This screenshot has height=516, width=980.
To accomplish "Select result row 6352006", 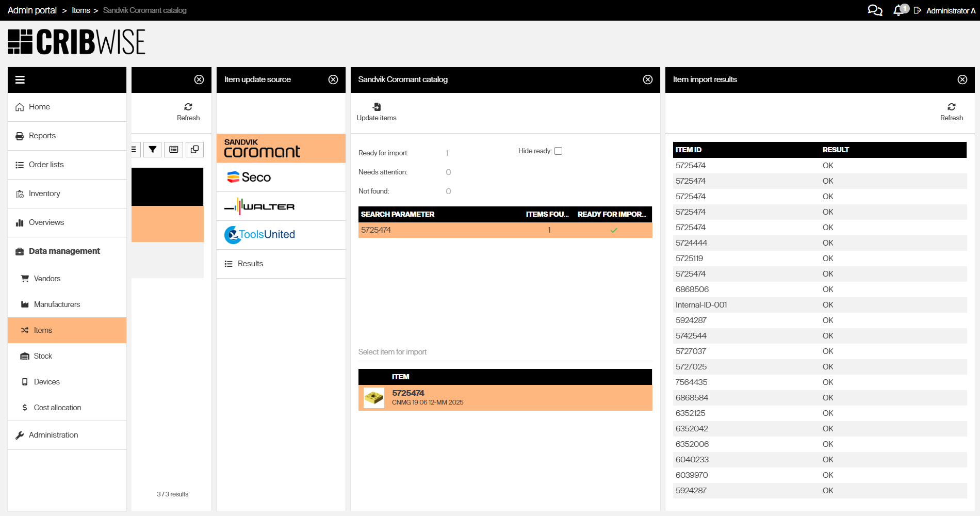I will [x=820, y=444].
